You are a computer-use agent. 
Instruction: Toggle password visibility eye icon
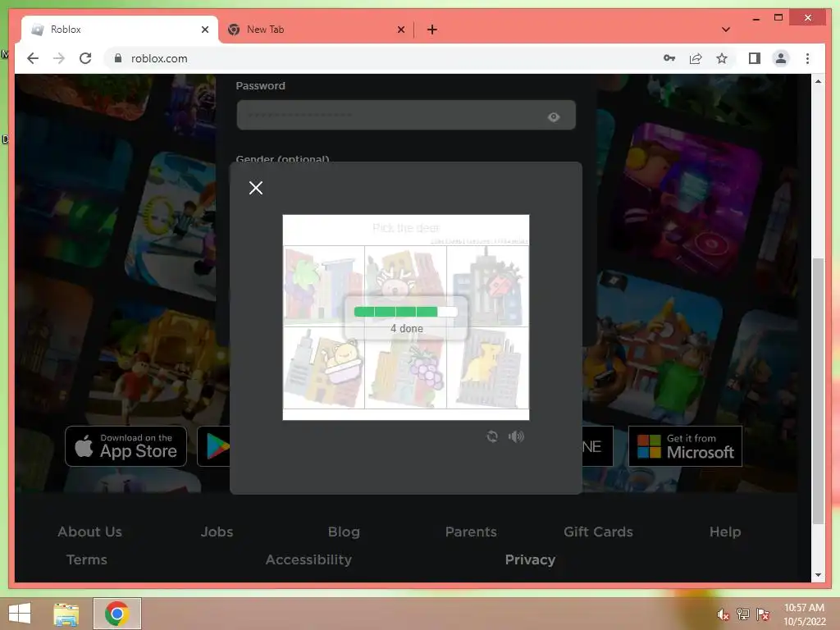pyautogui.click(x=554, y=116)
